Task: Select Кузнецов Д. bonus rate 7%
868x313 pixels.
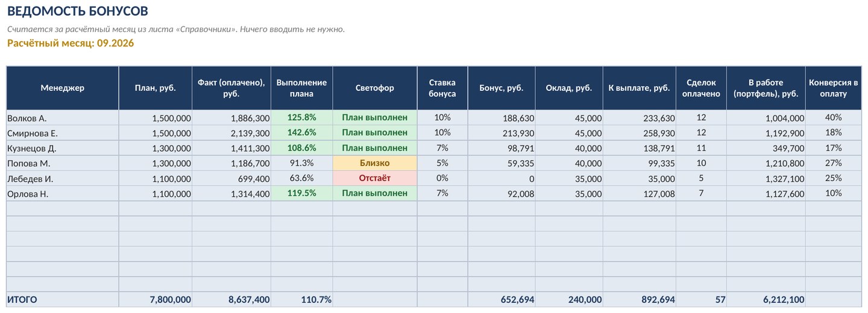Action: [x=442, y=148]
